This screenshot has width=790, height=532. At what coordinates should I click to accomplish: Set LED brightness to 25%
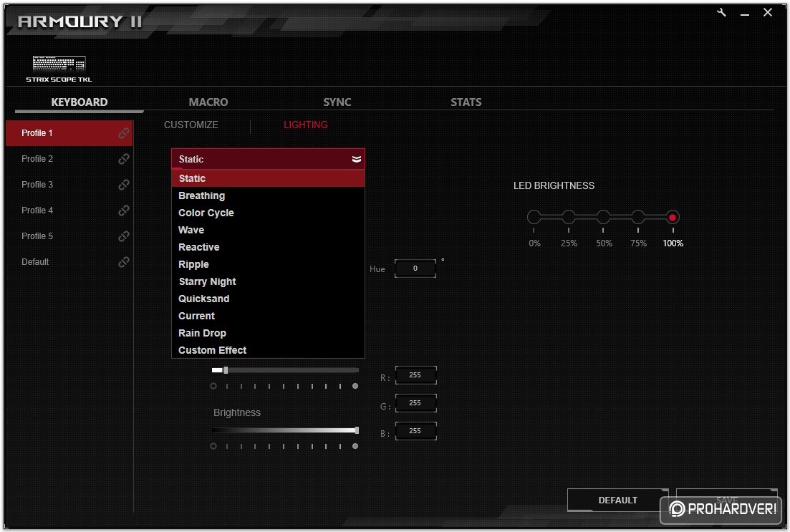[x=569, y=217]
